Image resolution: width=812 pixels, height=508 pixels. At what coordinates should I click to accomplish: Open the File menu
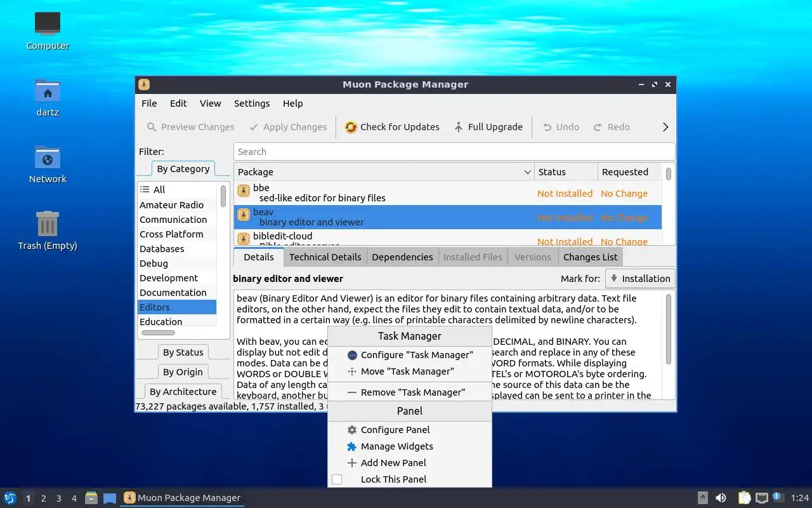(149, 104)
